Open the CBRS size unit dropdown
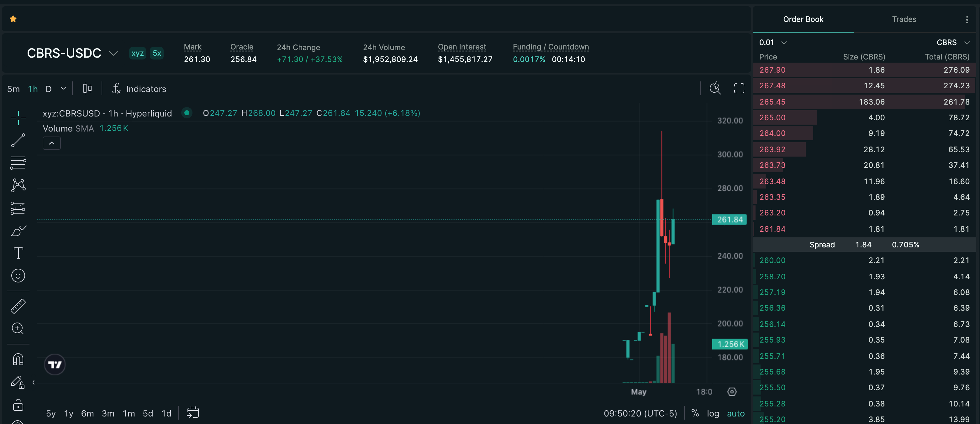This screenshot has height=424, width=980. 953,43
